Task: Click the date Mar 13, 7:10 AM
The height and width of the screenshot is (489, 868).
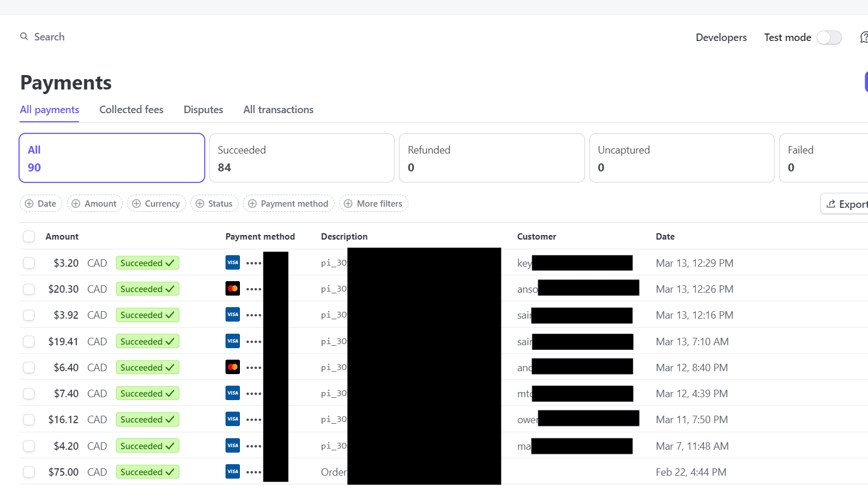Action: click(692, 342)
